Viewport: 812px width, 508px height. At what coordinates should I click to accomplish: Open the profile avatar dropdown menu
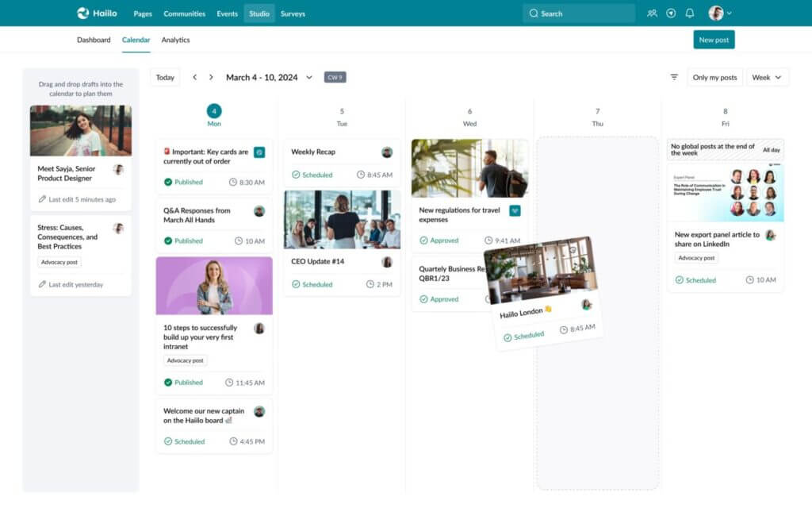[718, 13]
